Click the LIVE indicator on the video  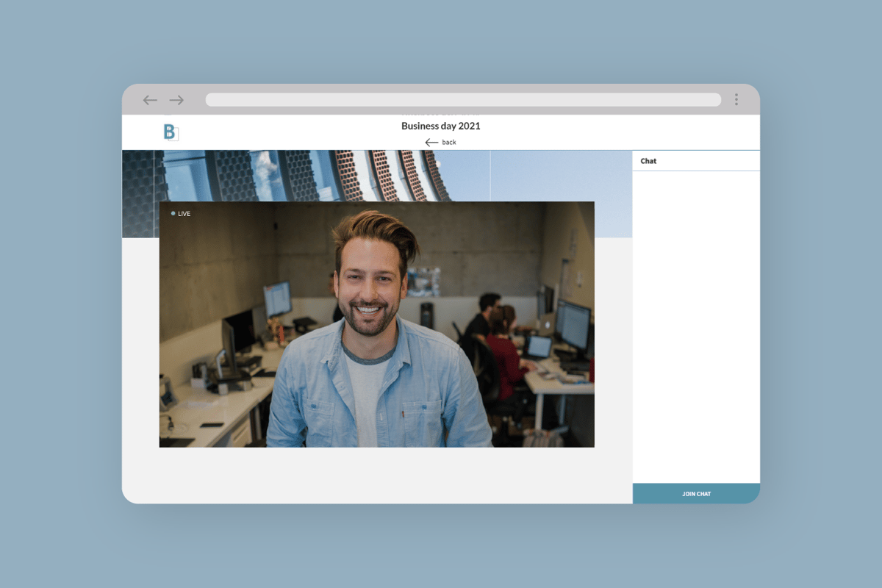point(181,214)
